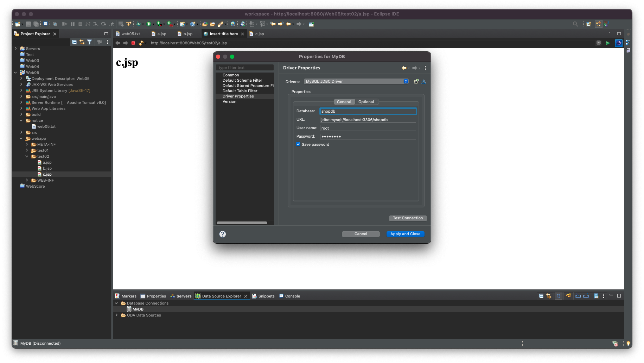Click the main toolbar Search magnifier icon
Viewport: 644px width, 363px height.
[x=575, y=24]
